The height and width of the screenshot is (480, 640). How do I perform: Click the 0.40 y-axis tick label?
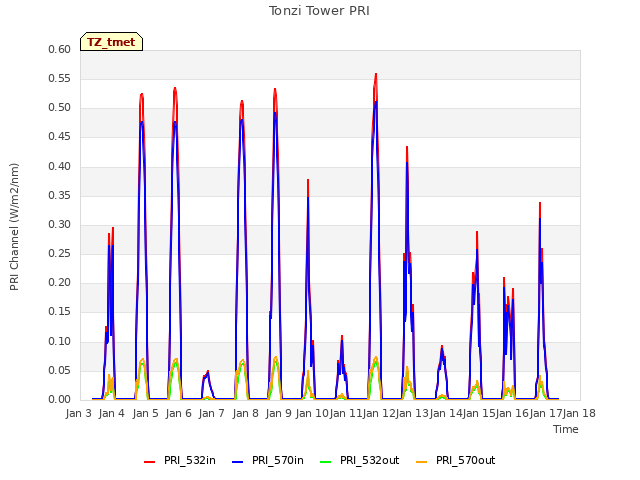[x=60, y=167]
